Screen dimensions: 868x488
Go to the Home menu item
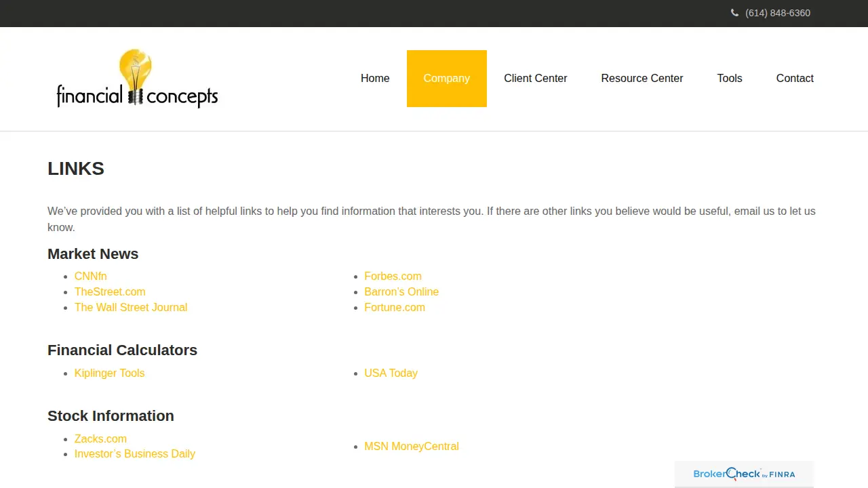coord(375,79)
